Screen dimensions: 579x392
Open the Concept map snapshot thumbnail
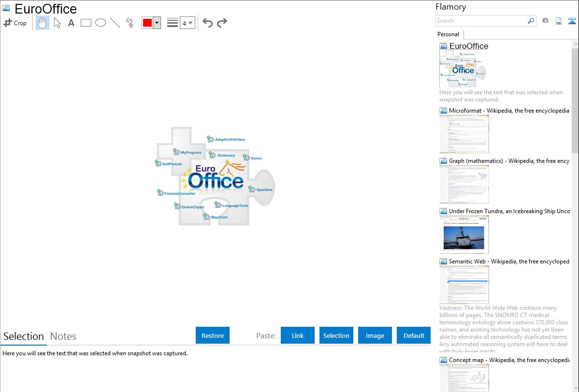464,378
